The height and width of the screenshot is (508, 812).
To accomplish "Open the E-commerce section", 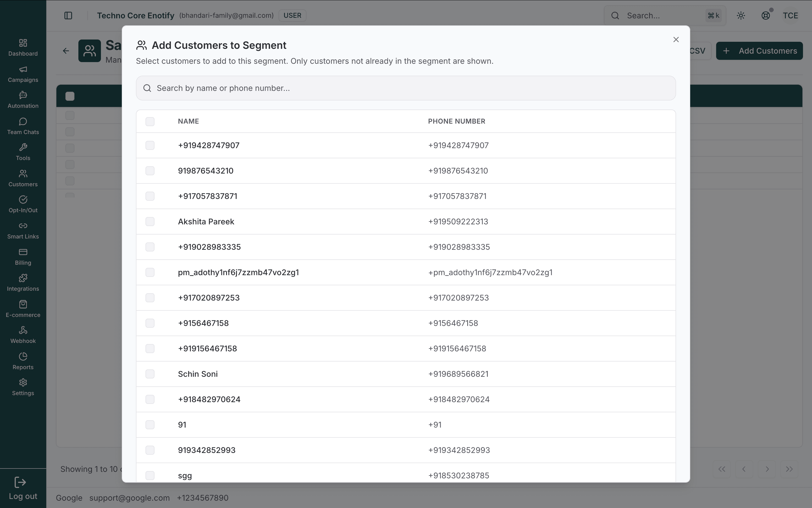I will [x=23, y=309].
